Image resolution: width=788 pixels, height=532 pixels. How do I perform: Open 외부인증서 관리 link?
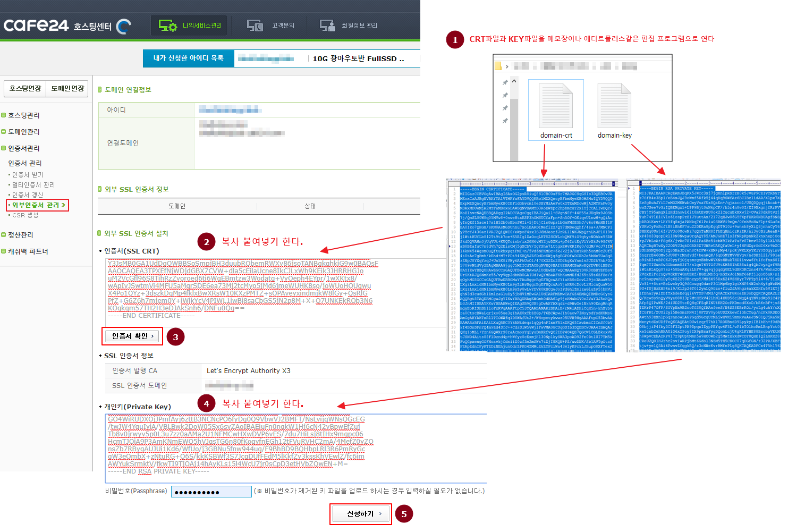(37, 205)
